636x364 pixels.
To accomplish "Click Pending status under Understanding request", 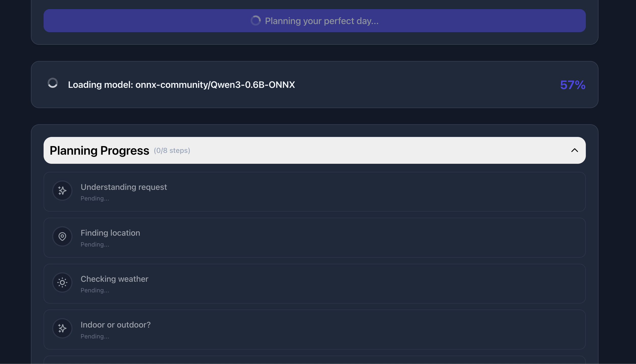I will pyautogui.click(x=95, y=199).
